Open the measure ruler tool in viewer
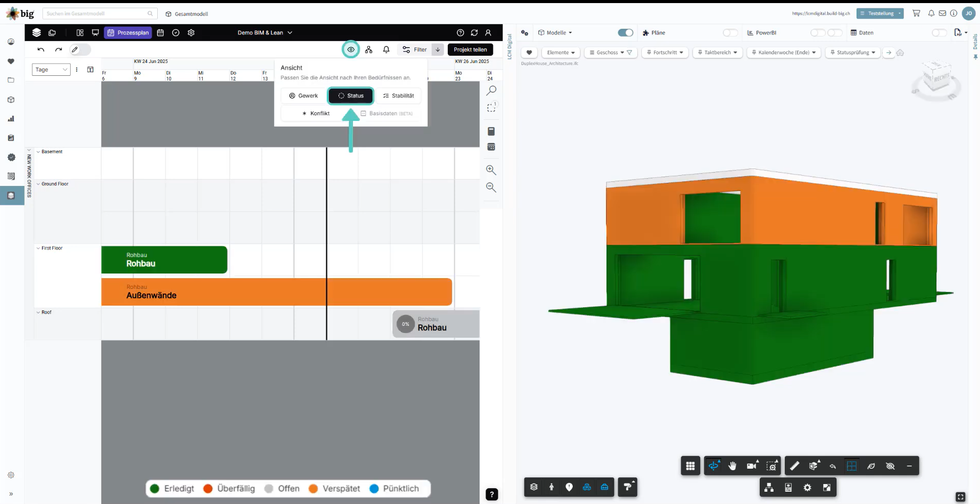980x504 pixels. coord(794,466)
